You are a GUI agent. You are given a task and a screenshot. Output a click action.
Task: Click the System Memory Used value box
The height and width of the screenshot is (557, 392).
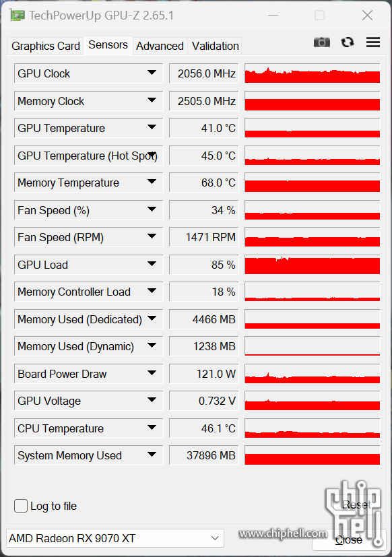(203, 455)
